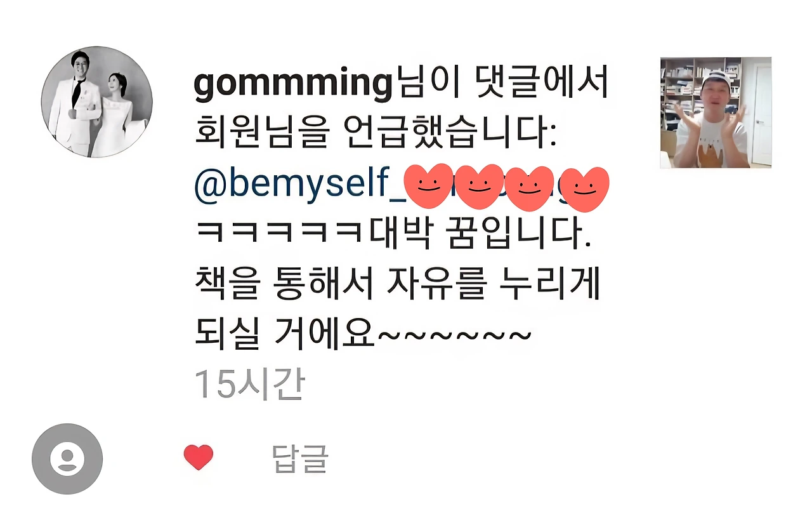Screen dimensions: 812x518
Task: Tap the 회원님을 언급했습니다 notification text
Action: (x=375, y=135)
